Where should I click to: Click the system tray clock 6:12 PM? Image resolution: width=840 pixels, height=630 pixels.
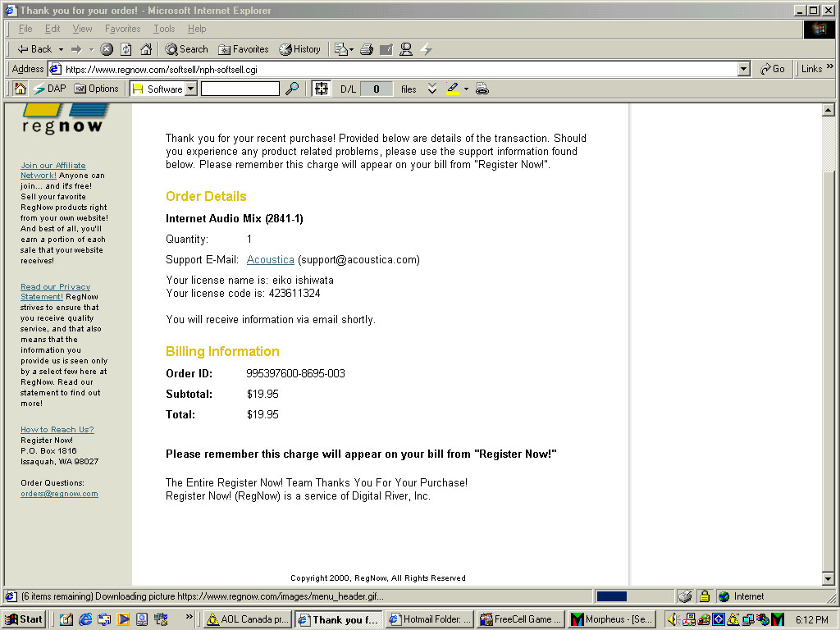[811, 620]
